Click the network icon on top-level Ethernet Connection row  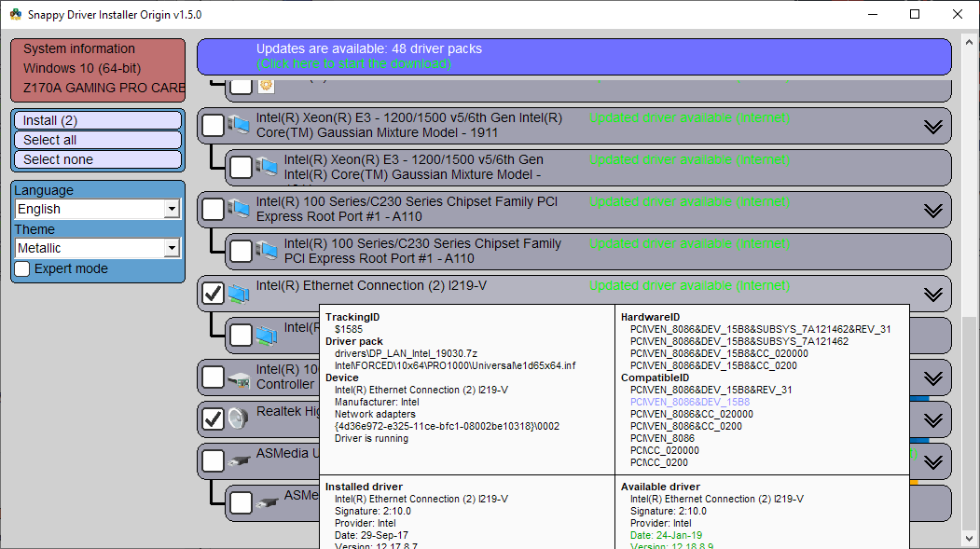(238, 293)
